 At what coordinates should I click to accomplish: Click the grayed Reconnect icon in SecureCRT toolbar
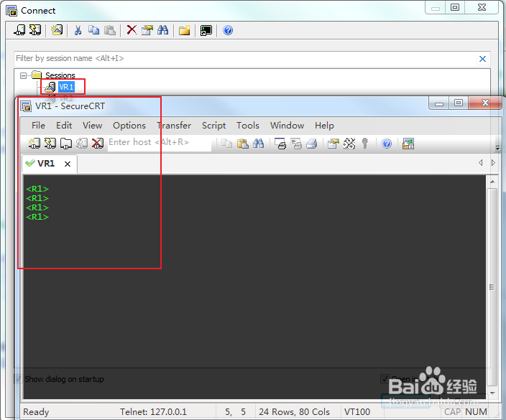pos(82,144)
